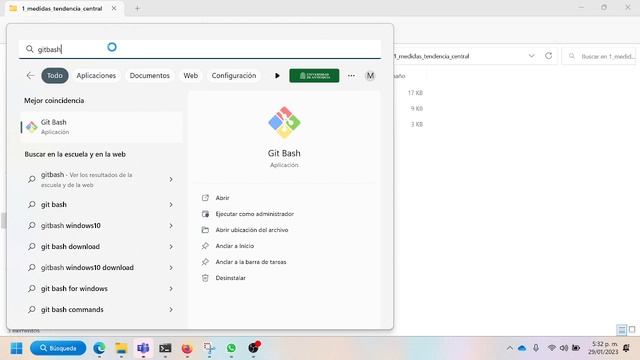Image resolution: width=640 pixels, height=360 pixels.
Task: Launch Firefox from the taskbar
Action: (187, 348)
